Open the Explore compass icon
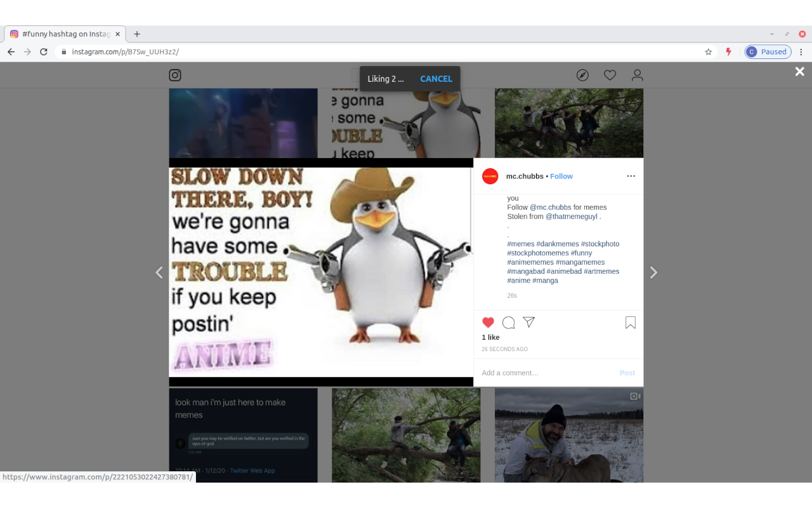812x508 pixels. [582, 75]
